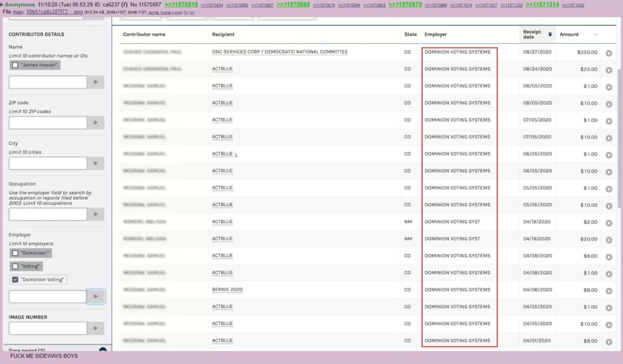Viewport: 623px width, 364px height.
Task: Expand the 07/05/2020 $10.00 row details
Action: click(x=609, y=138)
